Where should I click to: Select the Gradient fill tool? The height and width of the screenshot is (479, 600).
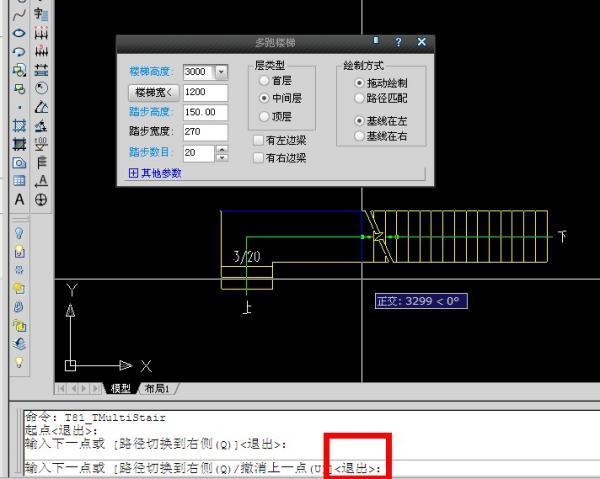coord(19,144)
